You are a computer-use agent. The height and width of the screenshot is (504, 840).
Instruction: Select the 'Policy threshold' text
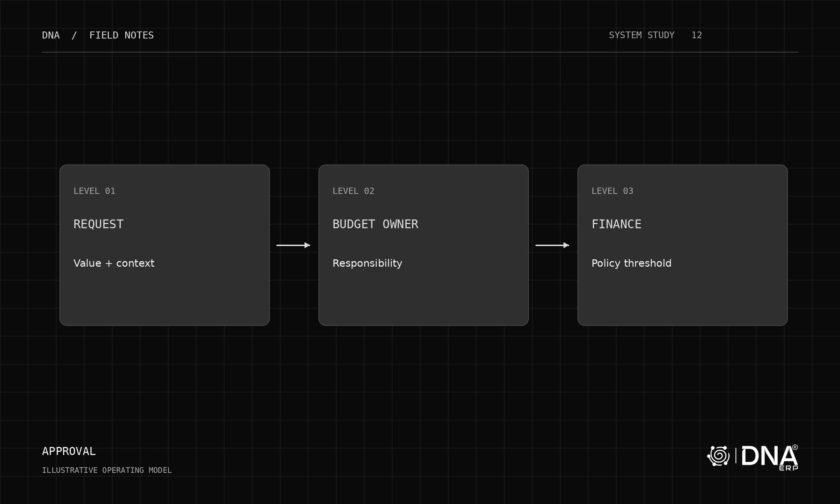click(631, 263)
